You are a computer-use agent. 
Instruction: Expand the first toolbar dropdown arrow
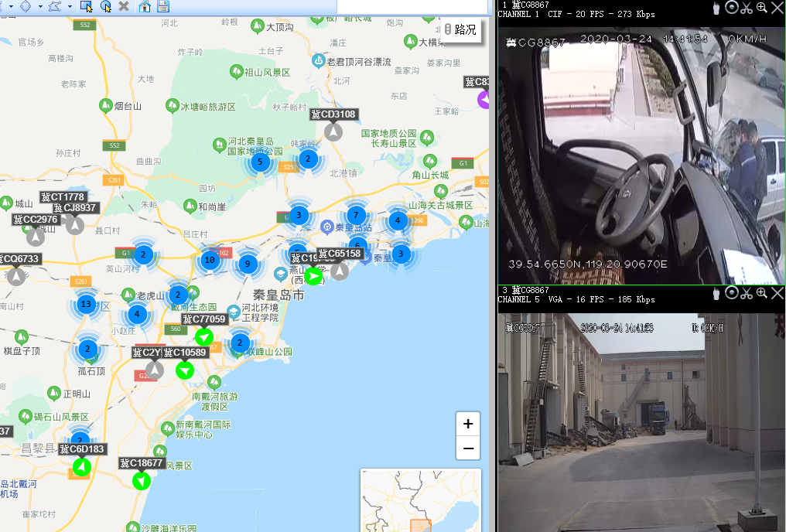(x=11, y=6)
